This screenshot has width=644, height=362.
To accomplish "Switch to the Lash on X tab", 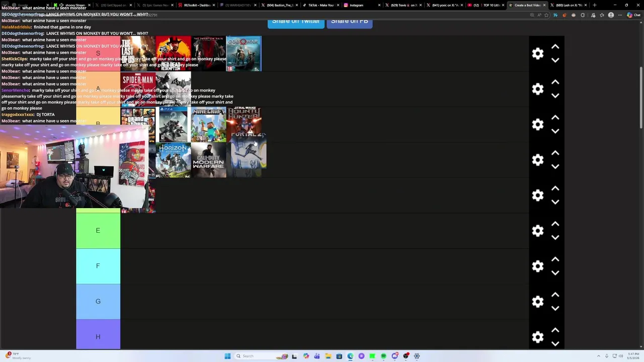I will (568, 5).
